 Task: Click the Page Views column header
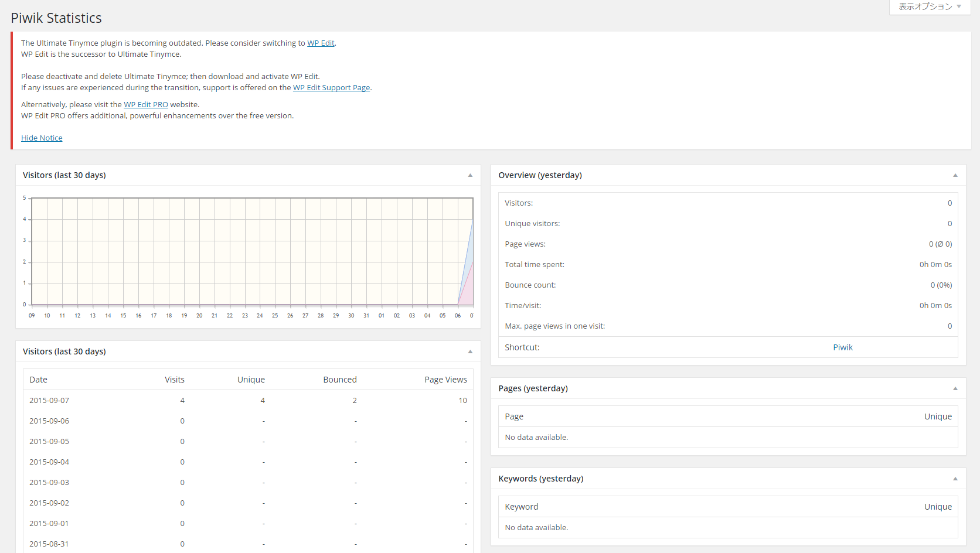pos(445,380)
